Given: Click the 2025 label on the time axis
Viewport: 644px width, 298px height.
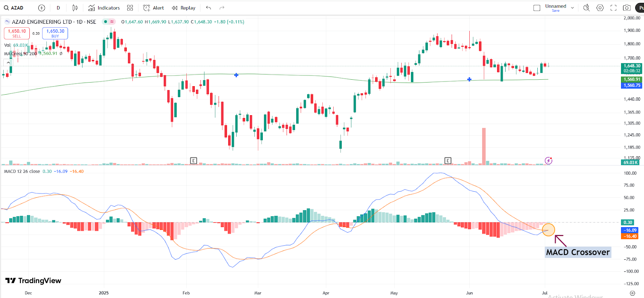Looking at the screenshot, I should (x=104, y=293).
